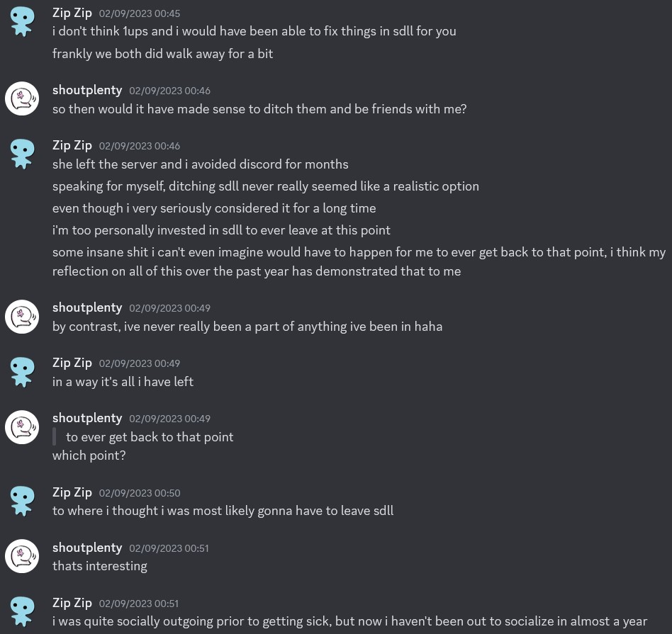Image resolution: width=672 pixels, height=634 pixels.
Task: Select the message 'frankly we both did walk away'
Action: (162, 54)
